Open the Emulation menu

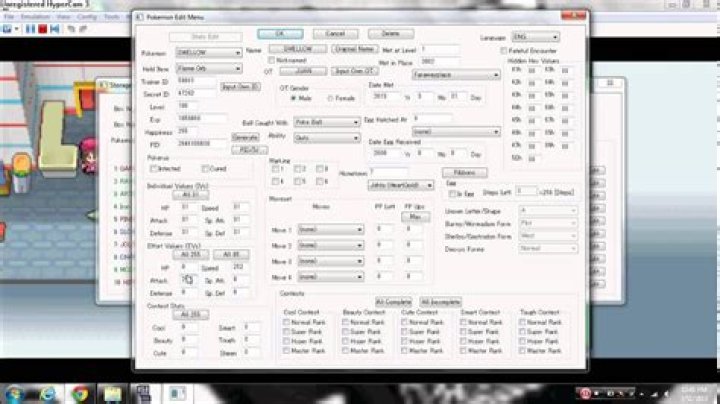[x=37, y=16]
